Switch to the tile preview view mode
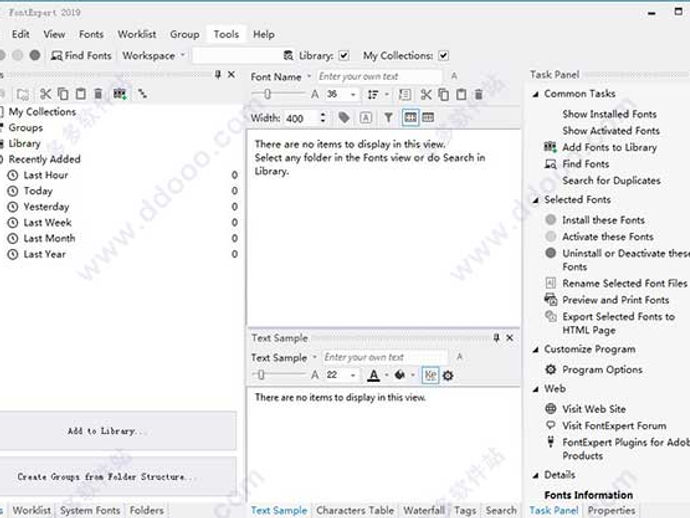 point(410,118)
